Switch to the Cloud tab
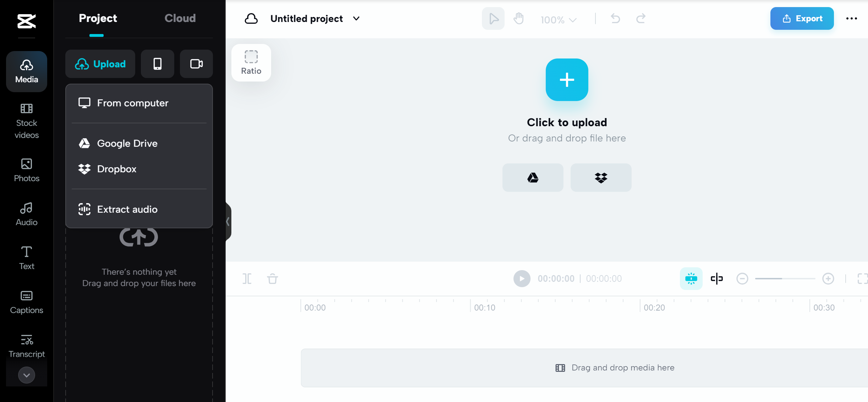Image resolution: width=868 pixels, height=402 pixels. pyautogui.click(x=180, y=18)
